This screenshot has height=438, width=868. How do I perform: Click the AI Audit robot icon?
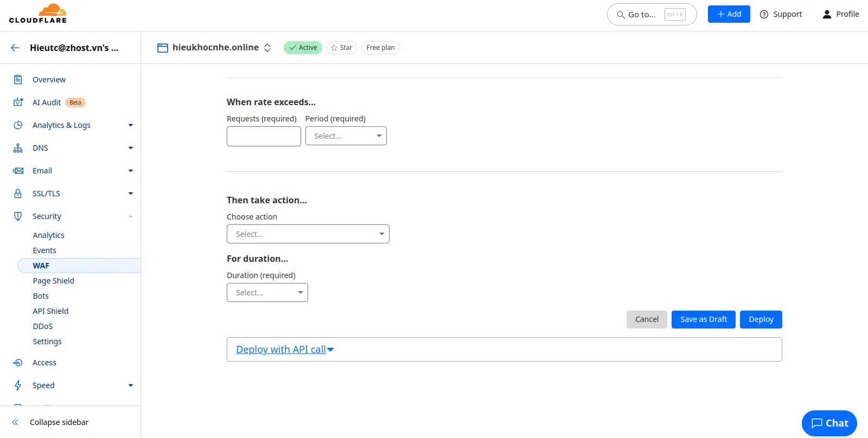pyautogui.click(x=18, y=102)
